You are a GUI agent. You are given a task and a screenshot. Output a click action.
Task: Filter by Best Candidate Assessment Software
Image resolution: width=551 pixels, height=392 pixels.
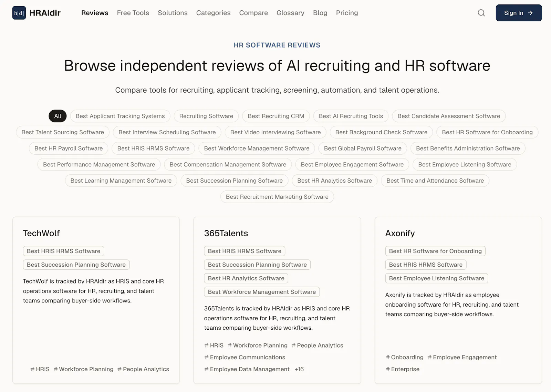coord(449,116)
